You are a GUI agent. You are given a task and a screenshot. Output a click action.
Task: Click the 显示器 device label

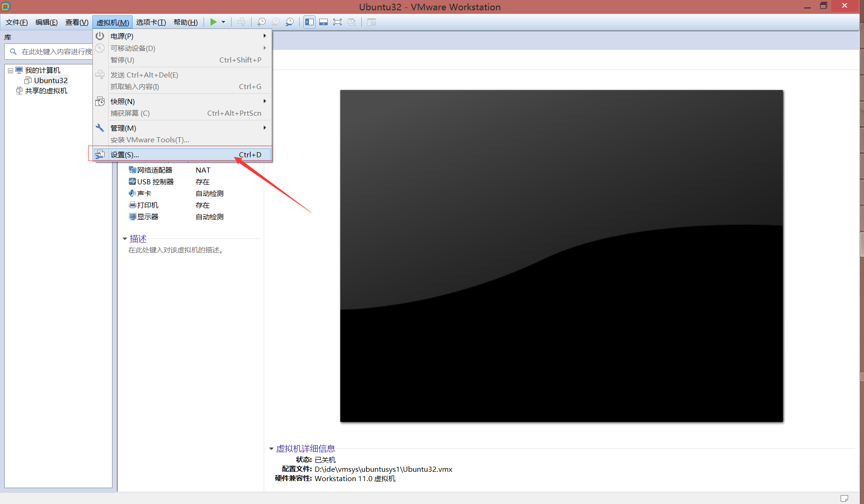[x=148, y=217]
